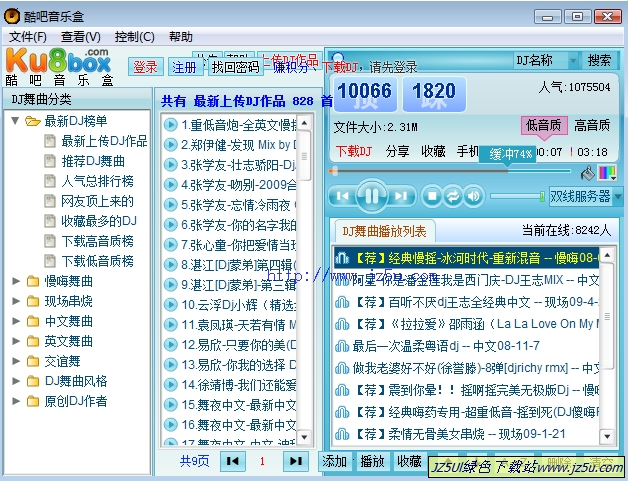This screenshot has height=481, width=628.
Task: Expand the 慢嗨舞曲 folder
Action: [x=16, y=281]
